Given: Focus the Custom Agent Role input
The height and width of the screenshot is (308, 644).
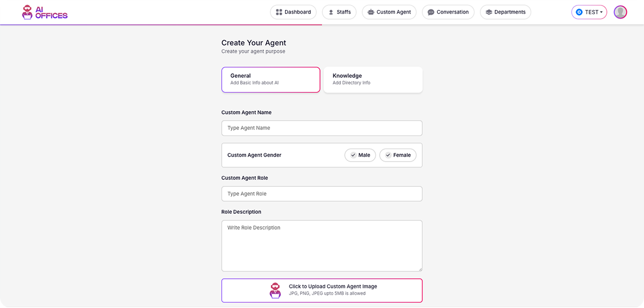Looking at the screenshot, I should 322,194.
